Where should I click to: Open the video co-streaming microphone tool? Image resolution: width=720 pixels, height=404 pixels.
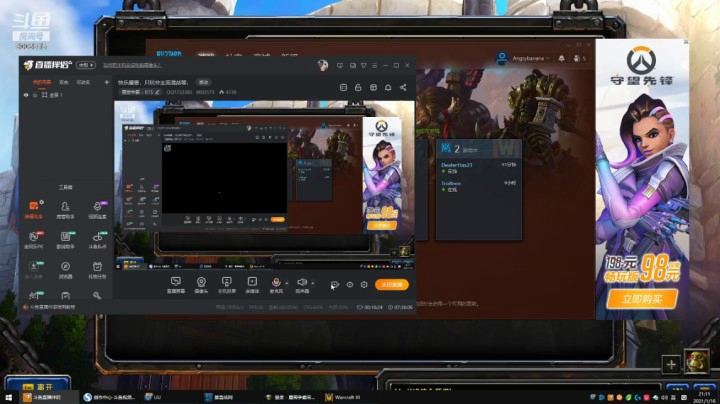pyautogui.click(x=97, y=209)
